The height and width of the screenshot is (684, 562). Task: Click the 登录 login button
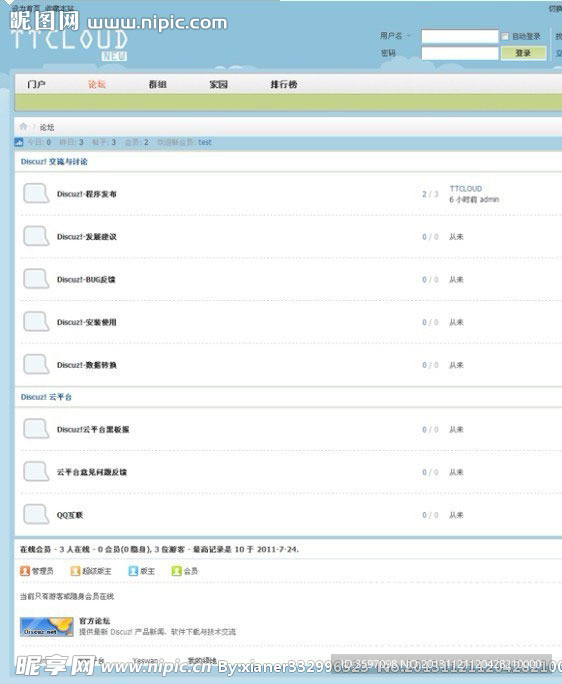[523, 53]
